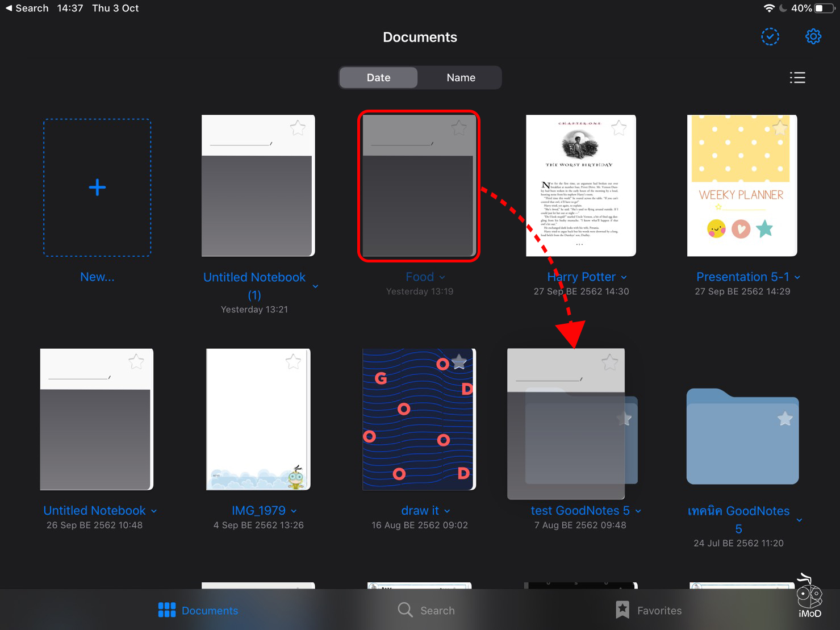Open the selection checkmark tool
Image resolution: width=840 pixels, height=630 pixels.
pyautogui.click(x=770, y=36)
